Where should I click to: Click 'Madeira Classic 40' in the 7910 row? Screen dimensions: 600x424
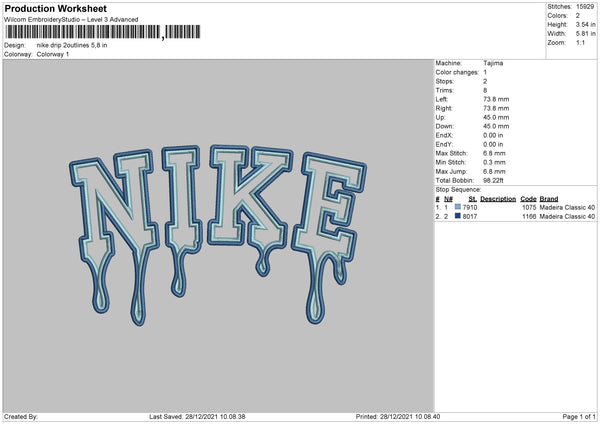tap(567, 207)
